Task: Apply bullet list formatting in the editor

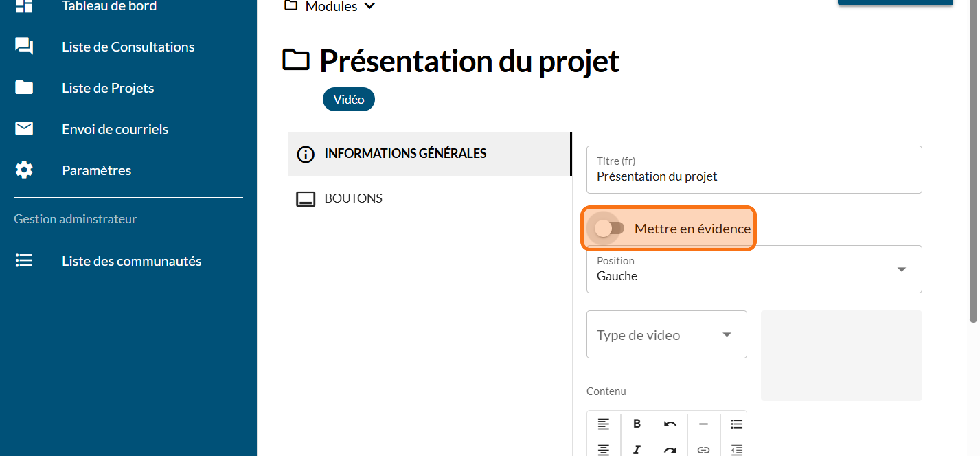Action: (x=736, y=424)
